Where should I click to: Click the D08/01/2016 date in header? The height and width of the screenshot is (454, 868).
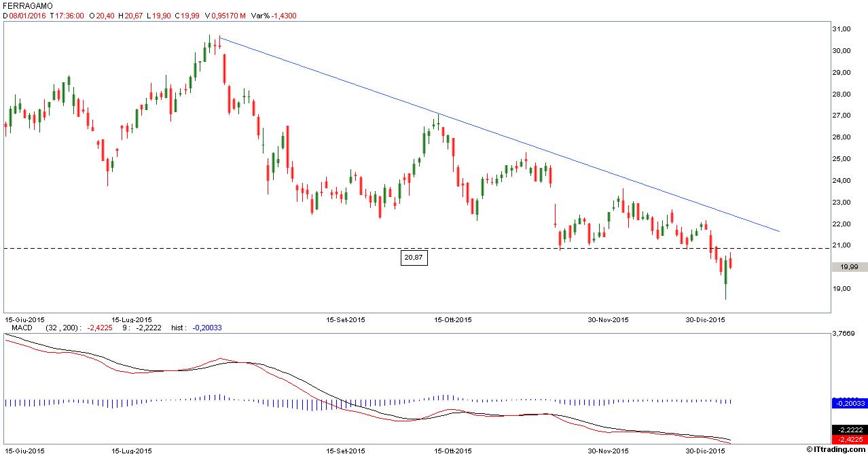[24, 15]
